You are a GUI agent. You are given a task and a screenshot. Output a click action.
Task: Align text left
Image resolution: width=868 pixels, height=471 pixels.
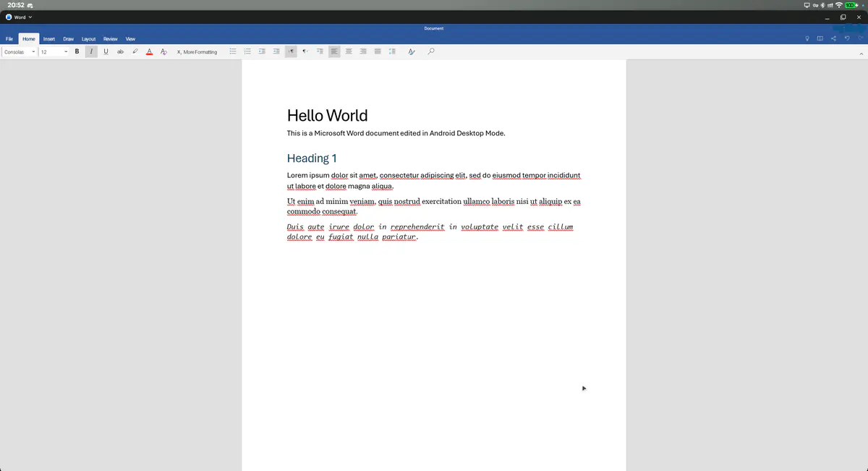(x=334, y=52)
